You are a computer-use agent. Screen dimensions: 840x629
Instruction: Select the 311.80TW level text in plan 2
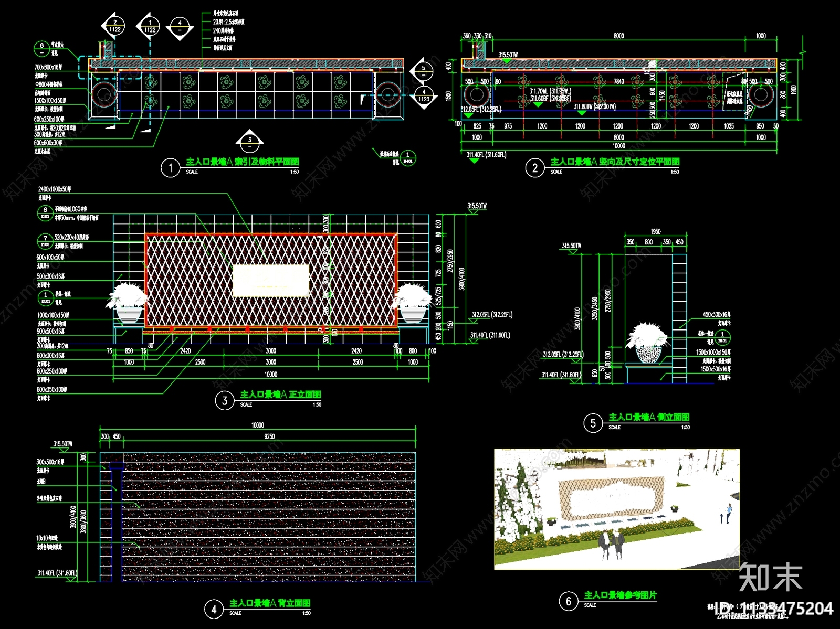594,106
